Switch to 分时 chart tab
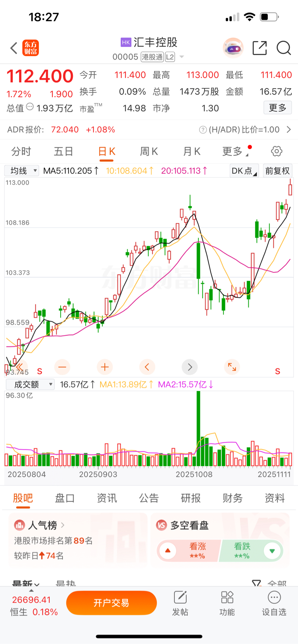Viewport: 298px width, 644px height. pos(21,151)
